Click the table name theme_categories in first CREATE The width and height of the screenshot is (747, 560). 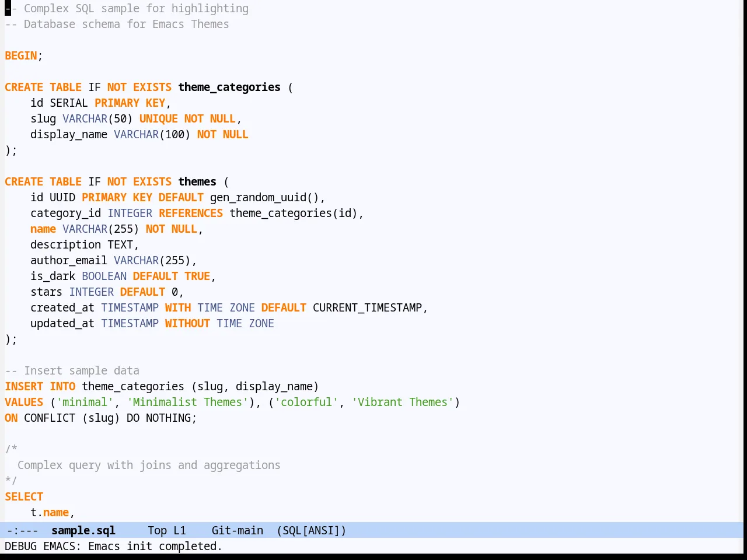[229, 87]
